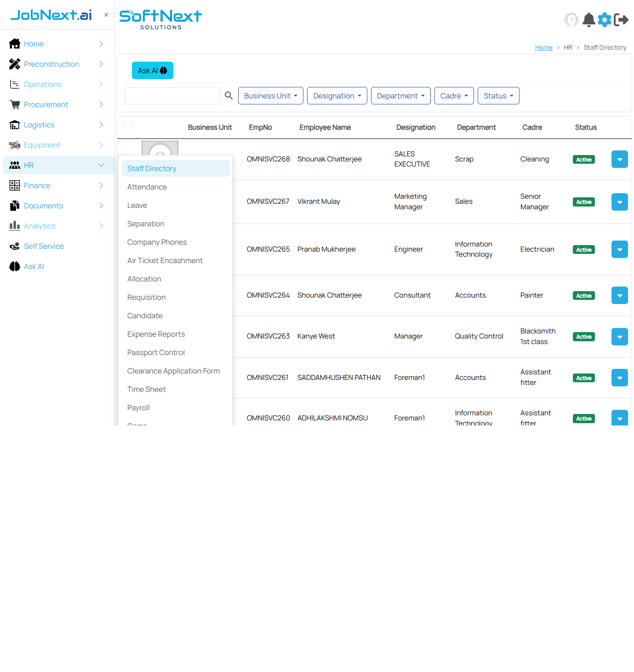Click the search magnifier icon
Viewport: 634px width, 672px height.
coord(228,95)
